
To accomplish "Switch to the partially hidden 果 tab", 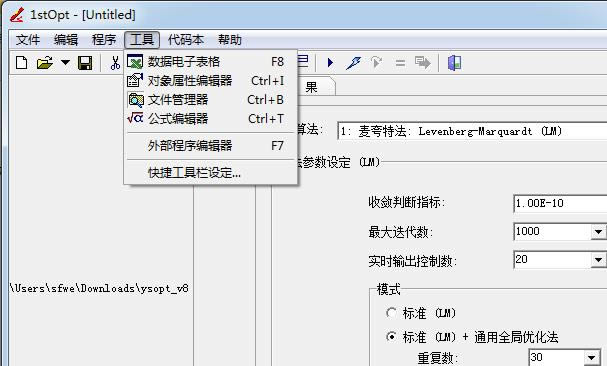I will [x=316, y=86].
